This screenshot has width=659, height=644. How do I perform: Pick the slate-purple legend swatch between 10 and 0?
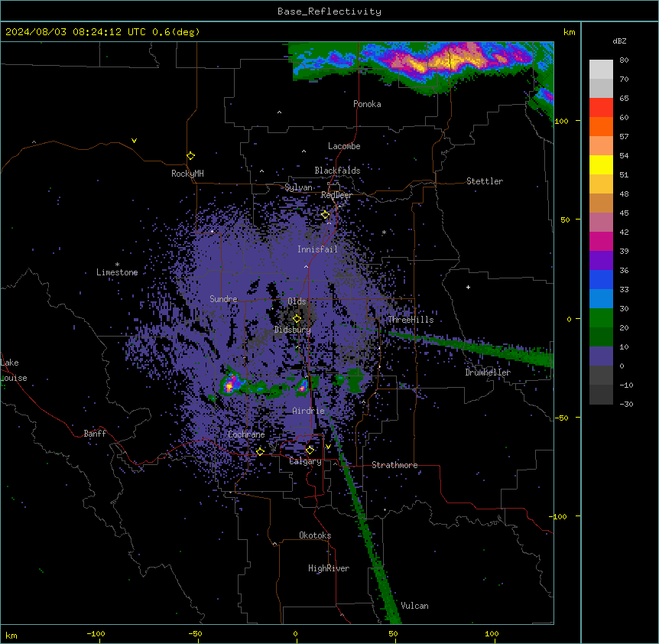click(601, 356)
